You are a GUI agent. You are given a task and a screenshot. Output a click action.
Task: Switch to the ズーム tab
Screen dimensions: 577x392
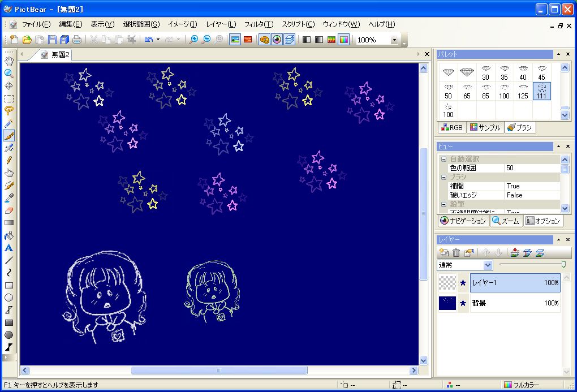coord(506,221)
